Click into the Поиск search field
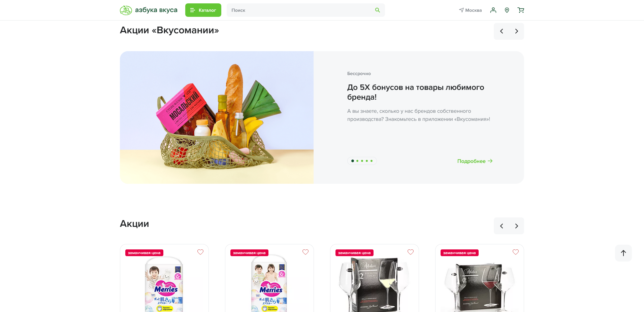 (301, 10)
